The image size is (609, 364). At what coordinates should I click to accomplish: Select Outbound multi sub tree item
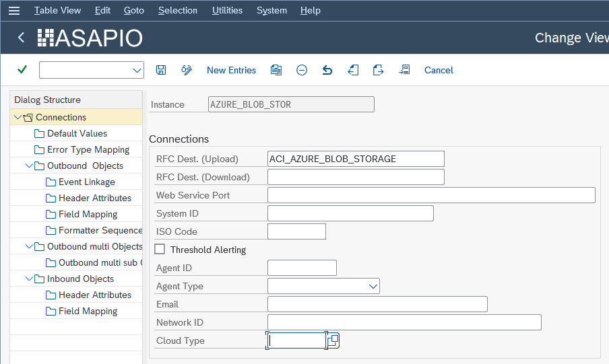tap(100, 262)
